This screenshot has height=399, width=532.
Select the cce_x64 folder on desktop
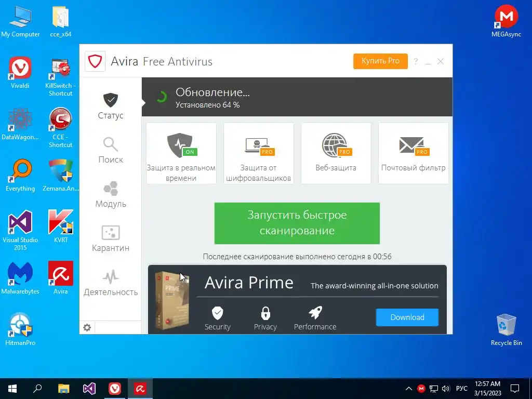[x=61, y=21]
